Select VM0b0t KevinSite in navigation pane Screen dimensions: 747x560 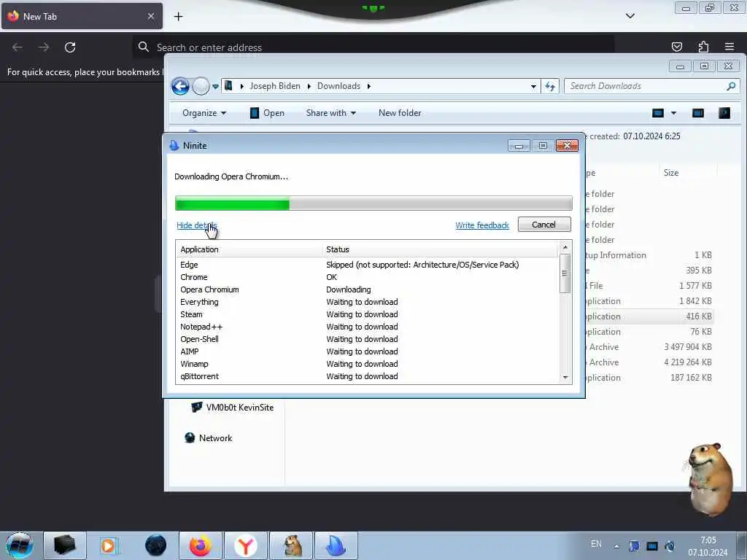coord(233,408)
